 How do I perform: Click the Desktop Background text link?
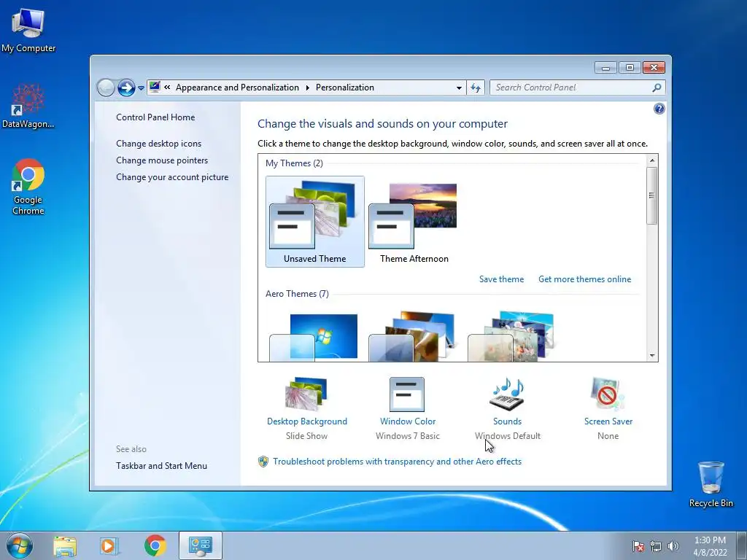(x=307, y=421)
